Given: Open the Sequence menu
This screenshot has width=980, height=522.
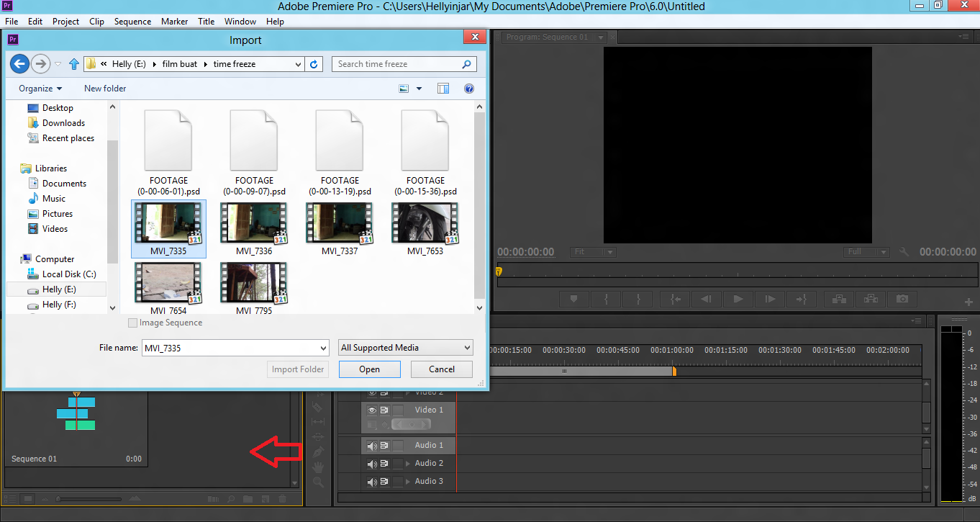Looking at the screenshot, I should [x=132, y=22].
